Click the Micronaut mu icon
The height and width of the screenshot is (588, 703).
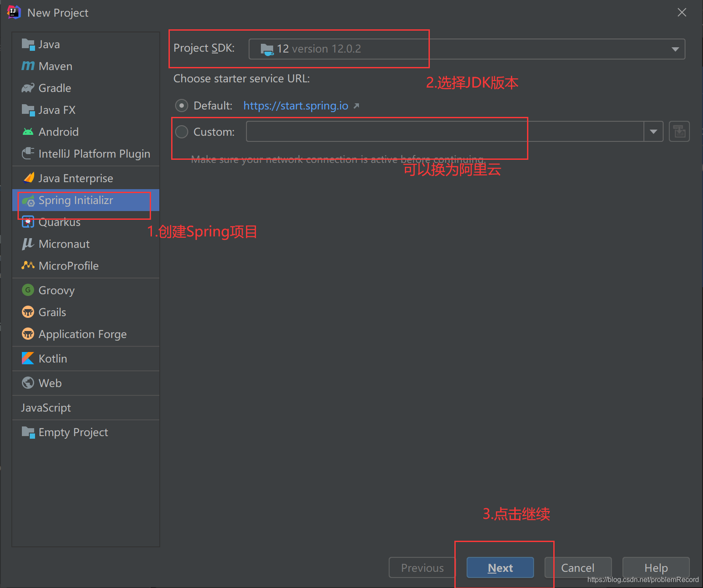[x=28, y=244]
